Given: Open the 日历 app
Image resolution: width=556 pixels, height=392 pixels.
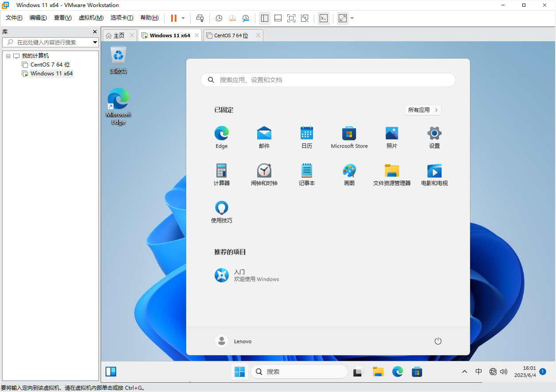Looking at the screenshot, I should click(307, 137).
